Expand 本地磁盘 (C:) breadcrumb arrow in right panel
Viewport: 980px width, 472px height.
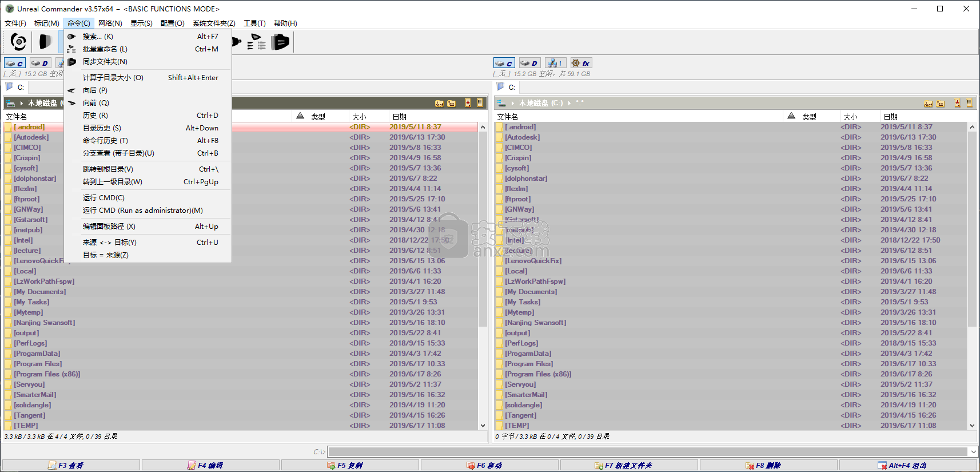[x=569, y=103]
